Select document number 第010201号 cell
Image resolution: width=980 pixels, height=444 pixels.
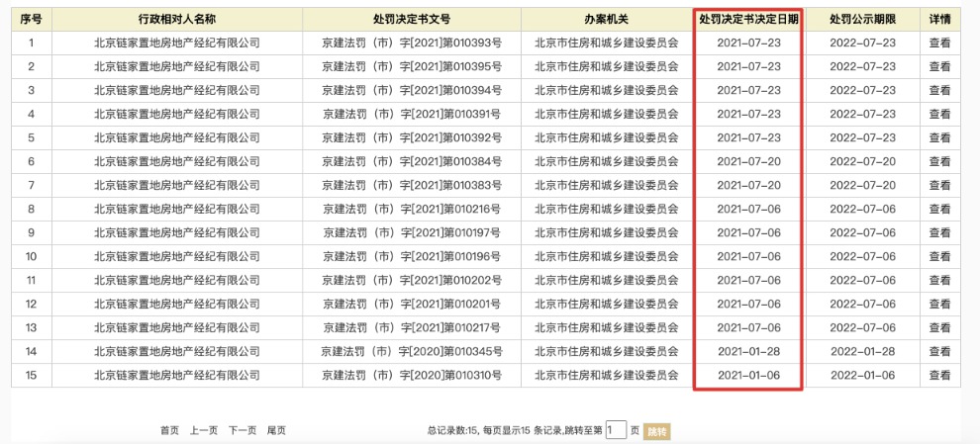[412, 305]
